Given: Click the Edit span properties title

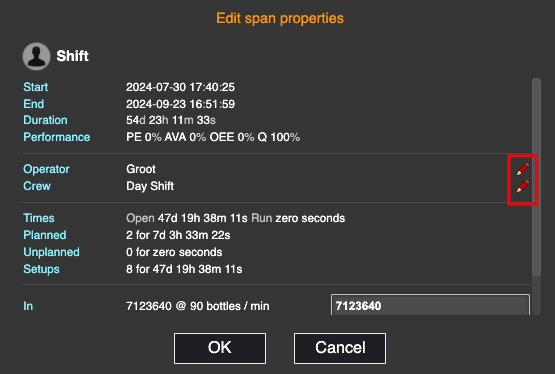Looking at the screenshot, I should tap(280, 18).
